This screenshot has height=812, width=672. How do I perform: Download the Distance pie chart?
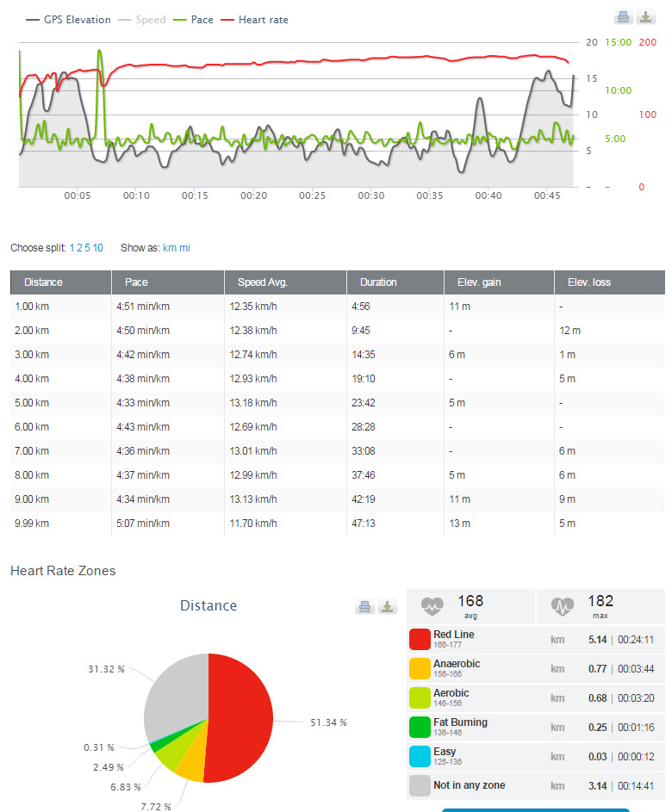coord(388,607)
